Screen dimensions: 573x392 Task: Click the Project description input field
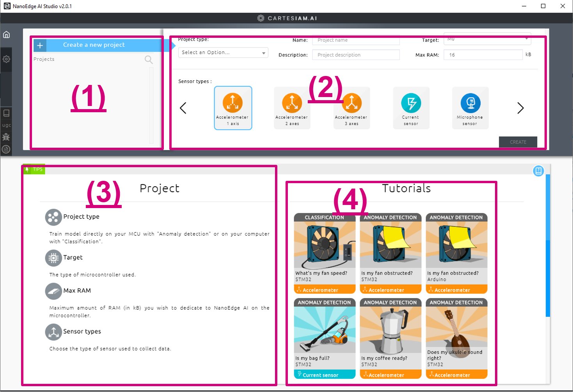point(356,55)
